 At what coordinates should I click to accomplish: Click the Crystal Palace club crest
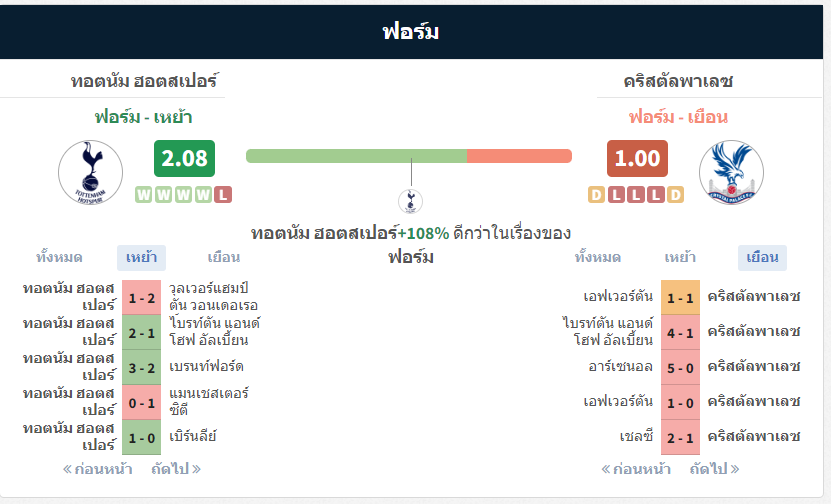point(731,172)
